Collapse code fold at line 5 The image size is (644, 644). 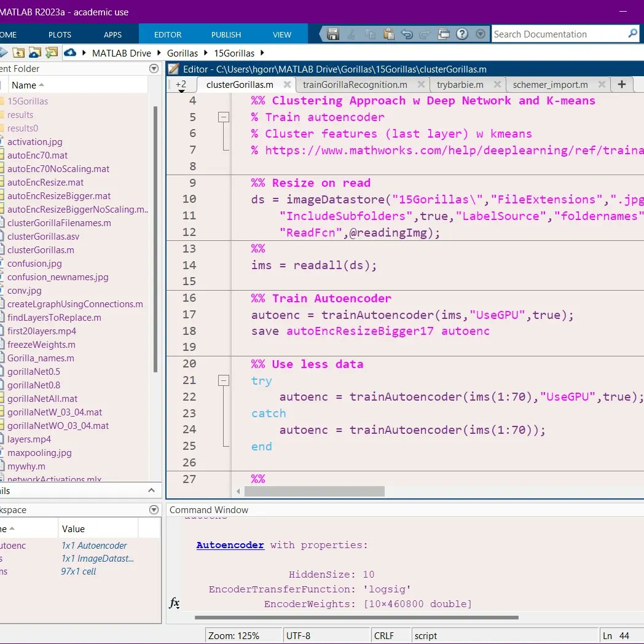coord(224,117)
